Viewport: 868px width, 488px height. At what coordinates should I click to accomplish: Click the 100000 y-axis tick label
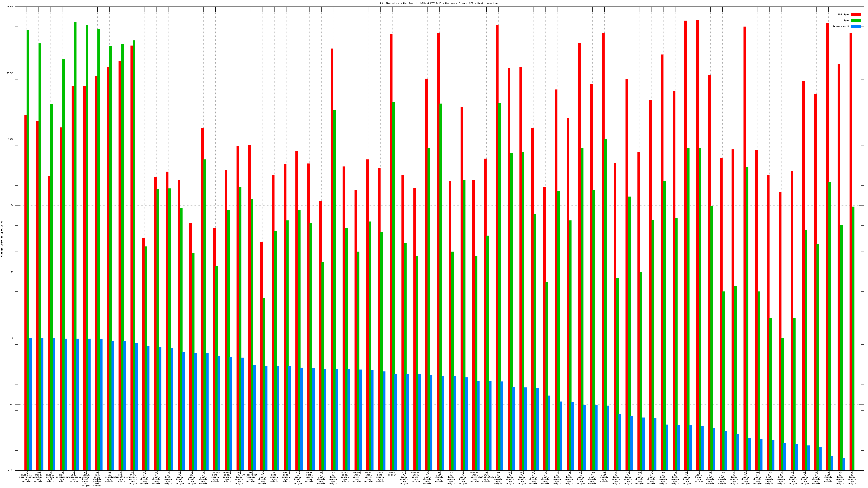10,7
